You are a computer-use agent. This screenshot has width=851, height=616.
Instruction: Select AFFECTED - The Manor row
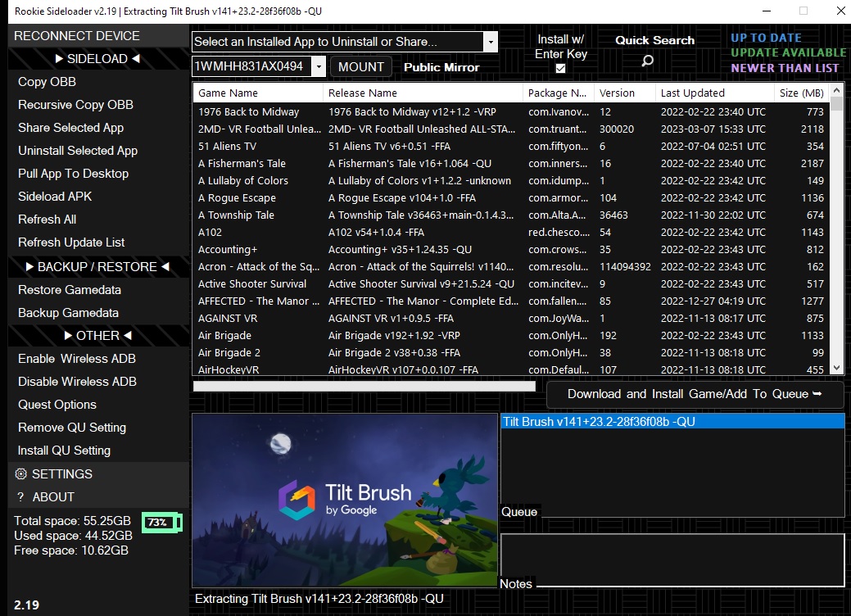coord(511,301)
